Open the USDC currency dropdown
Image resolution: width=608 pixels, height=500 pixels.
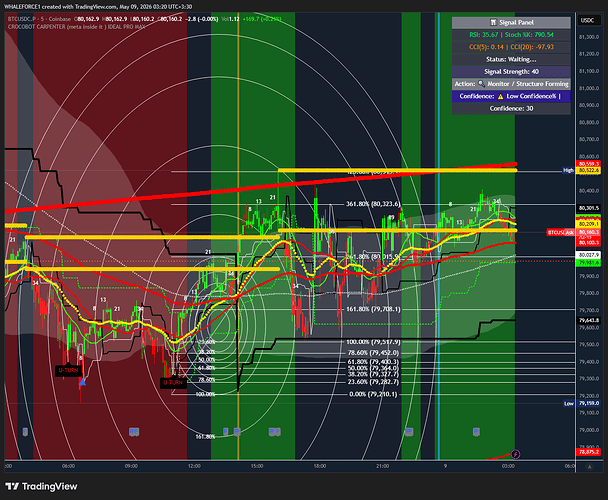[x=587, y=21]
